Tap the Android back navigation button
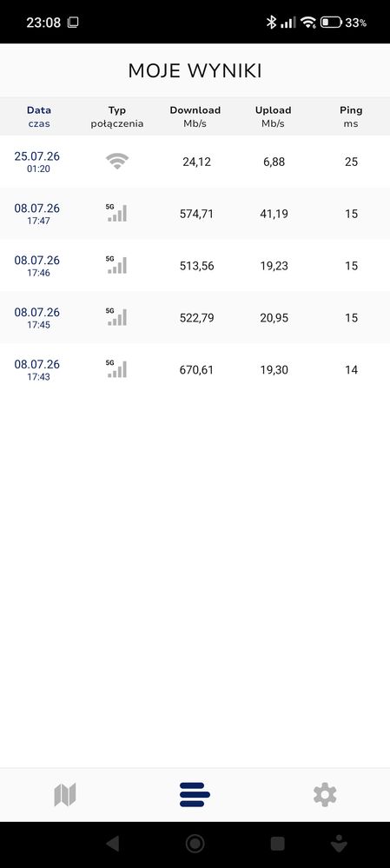Viewport: 390px width, 868px height. click(x=112, y=844)
